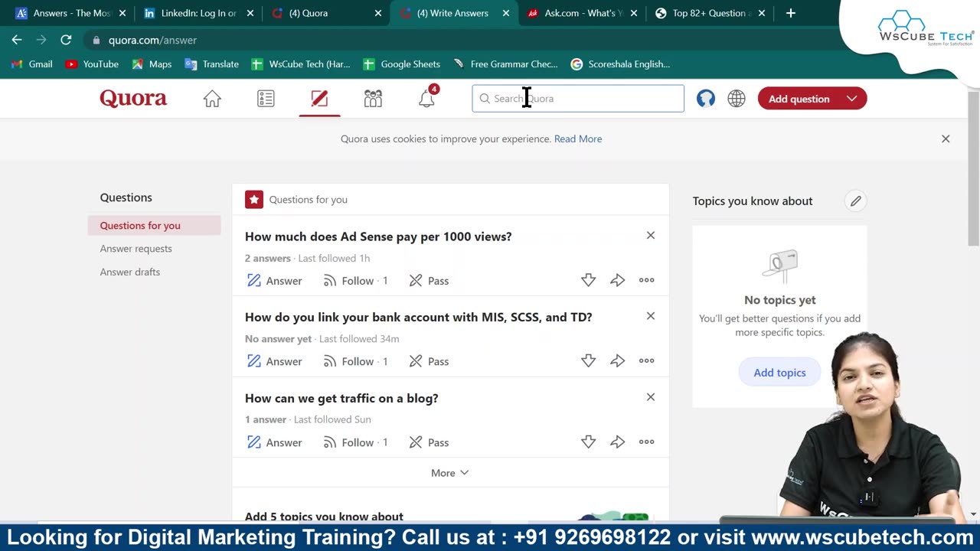Viewport: 980px width, 551px height.
Task: Close the LinkedIn browser tab
Action: 250,13
